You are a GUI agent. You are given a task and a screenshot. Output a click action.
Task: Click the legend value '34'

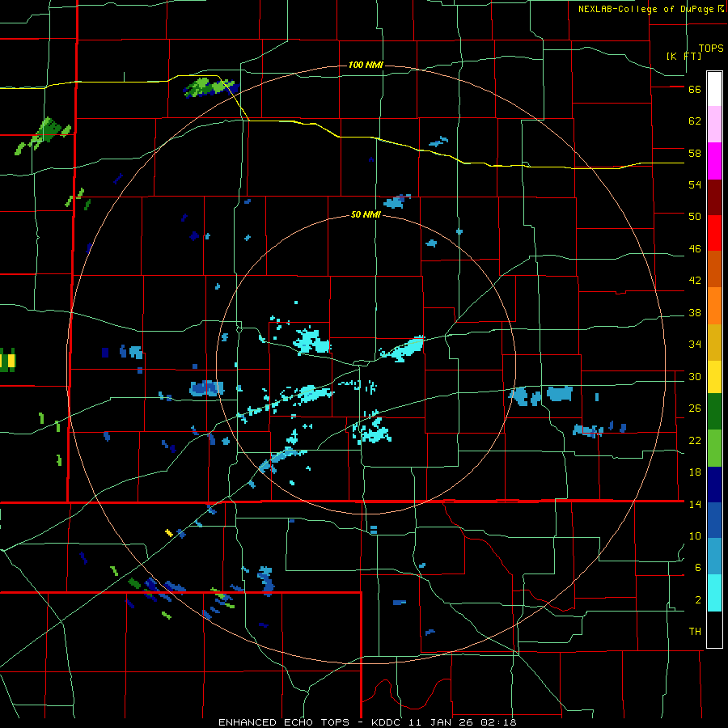[x=695, y=344]
